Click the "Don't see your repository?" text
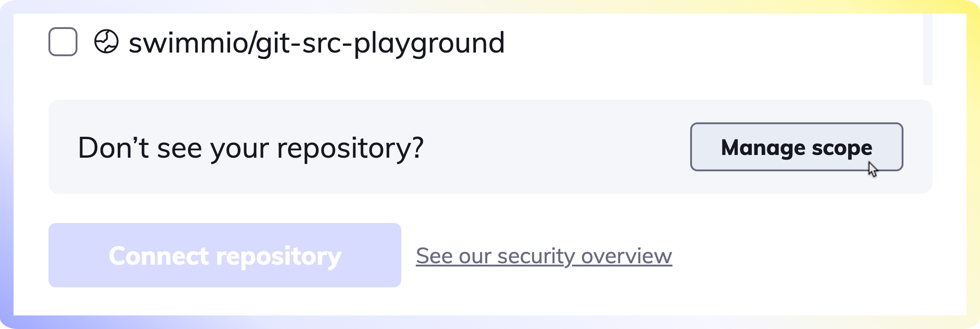 tap(251, 148)
